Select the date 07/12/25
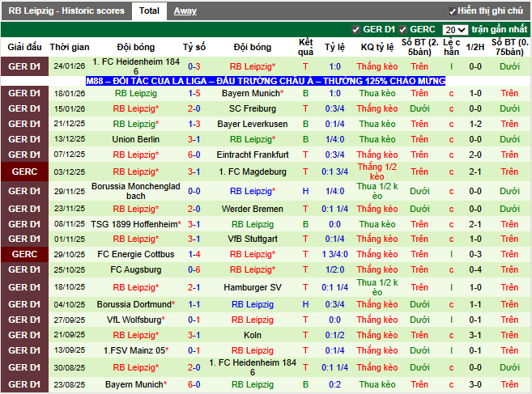This screenshot has width=532, height=394. [x=69, y=155]
